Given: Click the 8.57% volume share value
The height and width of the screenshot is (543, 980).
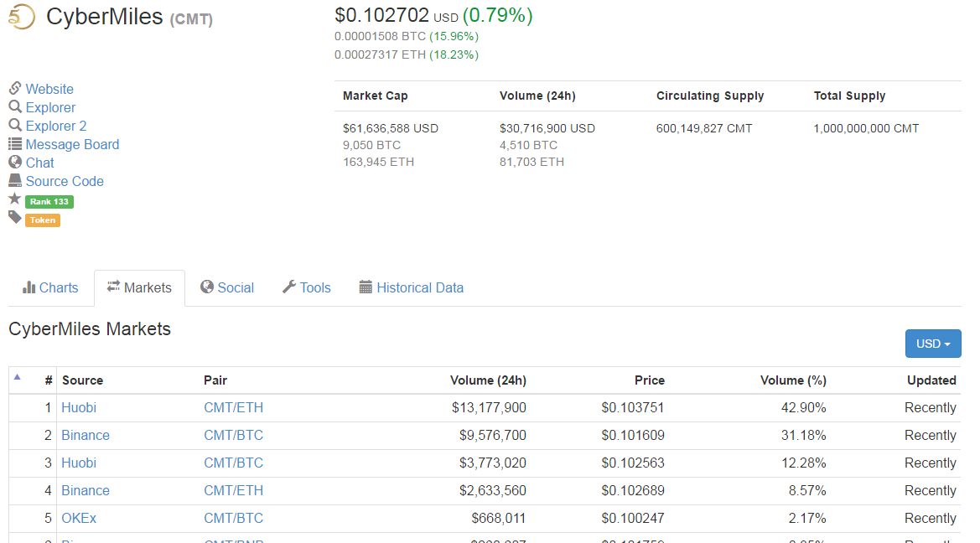Looking at the screenshot, I should (x=806, y=490).
